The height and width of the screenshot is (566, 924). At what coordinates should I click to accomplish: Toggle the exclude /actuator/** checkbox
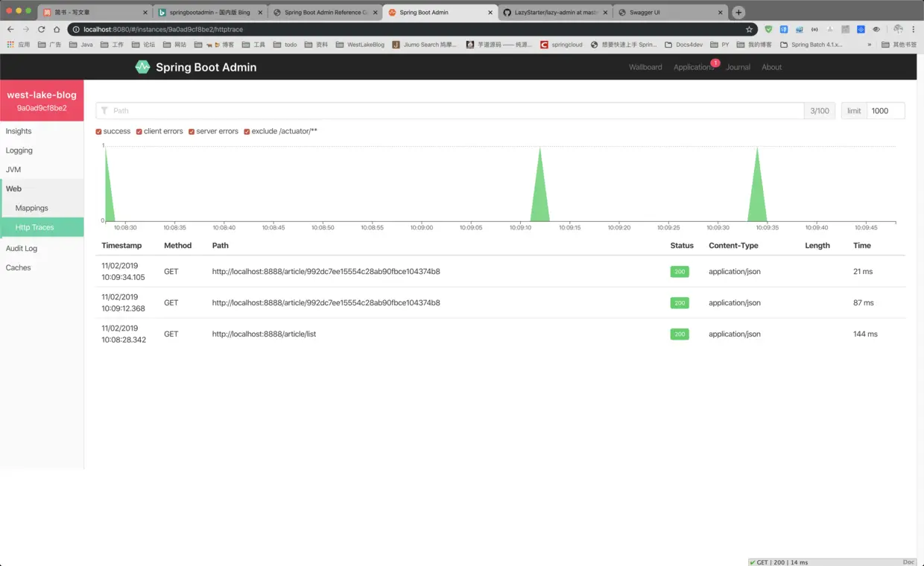(247, 132)
